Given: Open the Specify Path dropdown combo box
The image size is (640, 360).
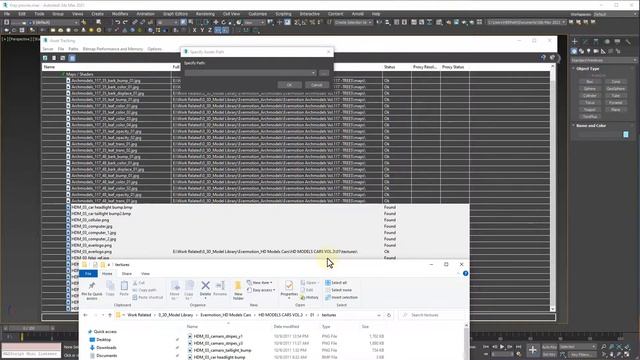Looking at the screenshot, I should (250, 73).
